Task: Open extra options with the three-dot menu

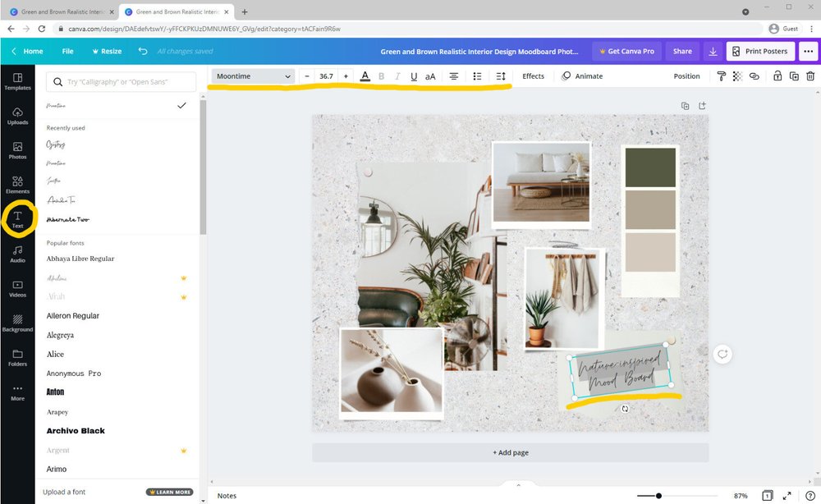Action: click(x=808, y=51)
